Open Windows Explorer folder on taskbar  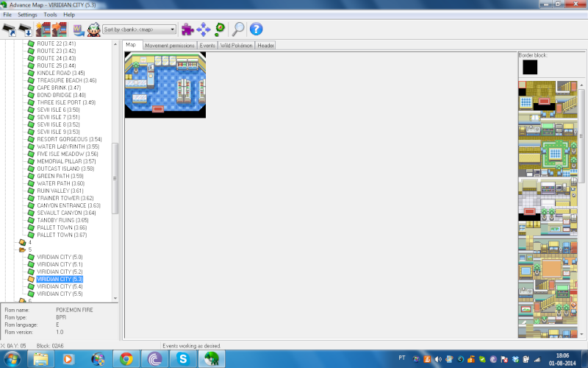click(41, 359)
